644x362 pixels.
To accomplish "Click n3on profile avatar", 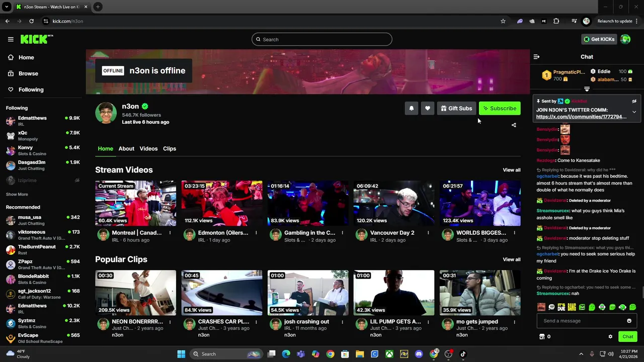I will point(106,113).
